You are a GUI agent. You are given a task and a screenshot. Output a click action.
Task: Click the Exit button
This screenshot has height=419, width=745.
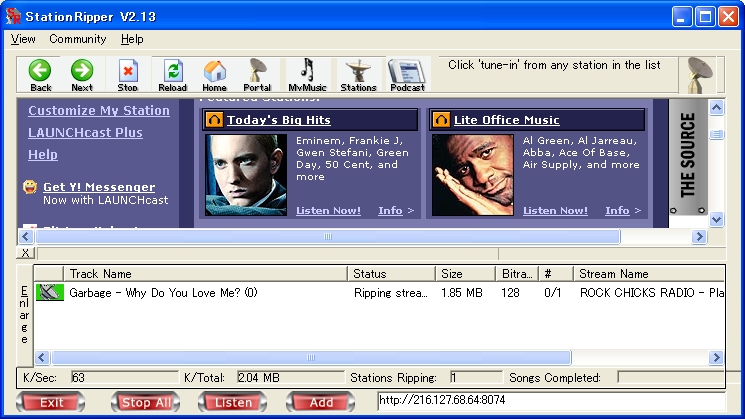[x=50, y=403]
